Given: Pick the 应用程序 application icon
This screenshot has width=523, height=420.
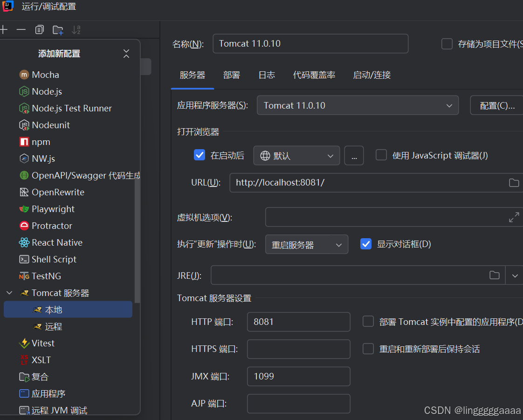Looking at the screenshot, I should [x=24, y=393].
